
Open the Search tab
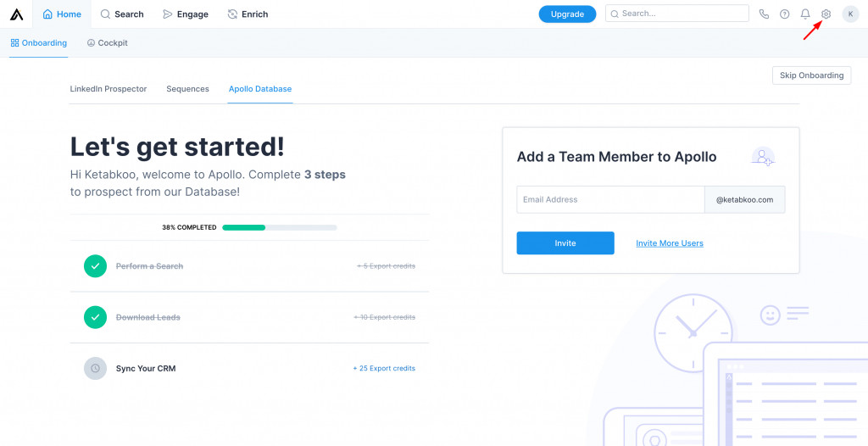pos(122,14)
